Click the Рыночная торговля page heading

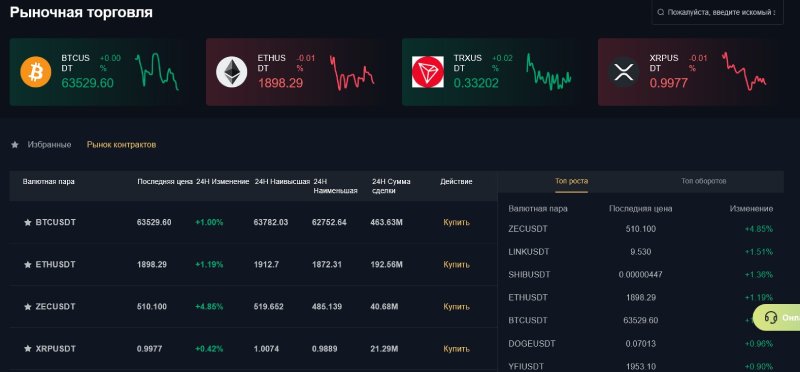[81, 12]
